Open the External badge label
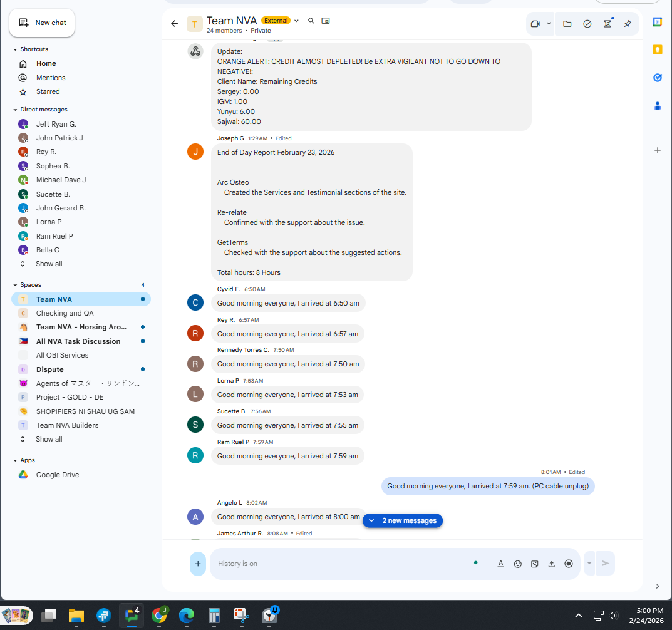The image size is (672, 630). tap(276, 21)
